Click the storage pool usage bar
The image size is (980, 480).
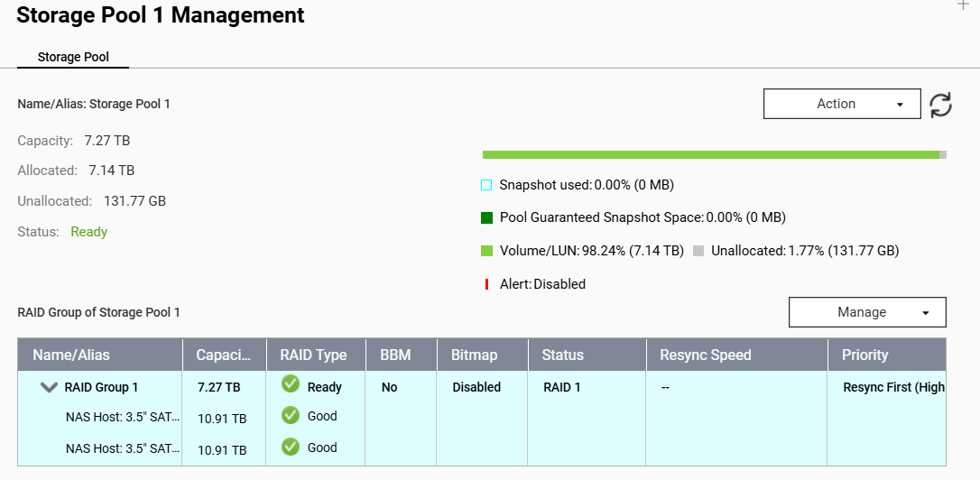[x=713, y=155]
